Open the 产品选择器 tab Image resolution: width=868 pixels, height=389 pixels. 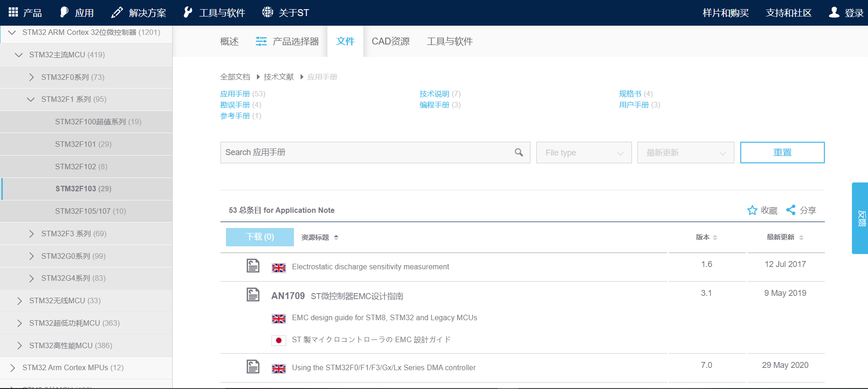pyautogui.click(x=287, y=41)
